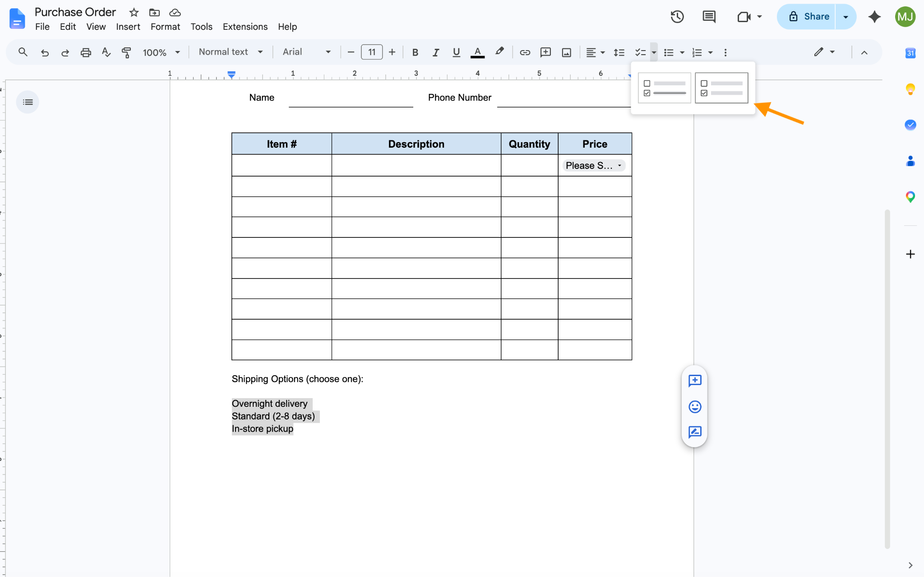The width and height of the screenshot is (924, 577).
Task: Open the Google Docs home icon
Action: [x=17, y=19]
